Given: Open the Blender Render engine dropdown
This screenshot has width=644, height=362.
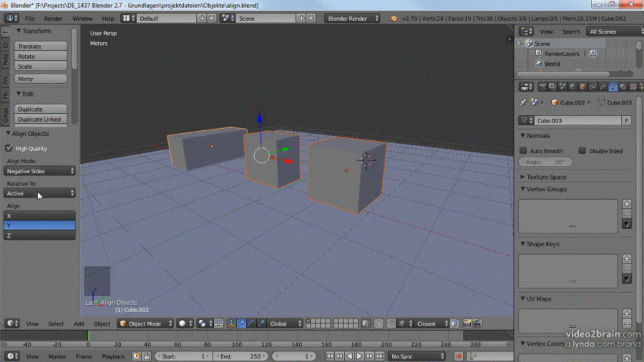Looking at the screenshot, I should tap(353, 18).
